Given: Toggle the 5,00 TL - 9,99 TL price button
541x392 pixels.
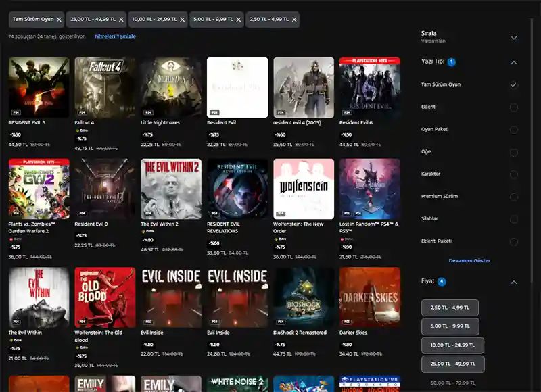Looking at the screenshot, I should [x=450, y=326].
